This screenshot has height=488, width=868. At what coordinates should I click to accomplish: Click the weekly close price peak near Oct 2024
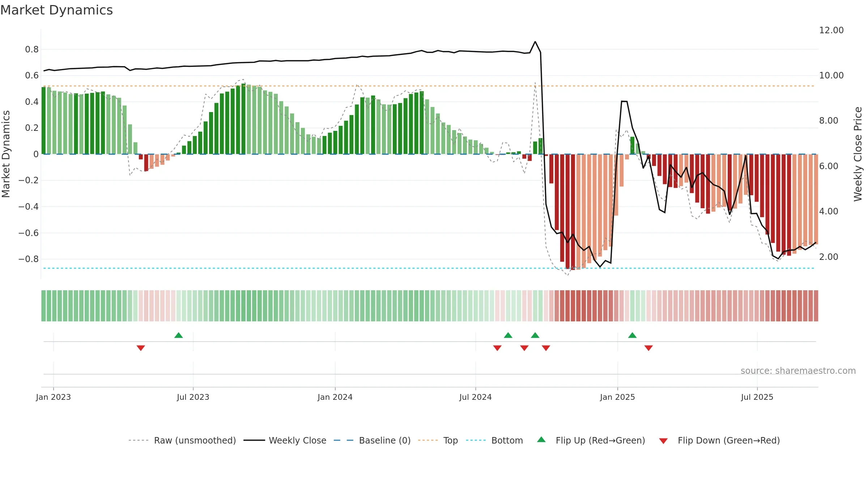pos(535,42)
